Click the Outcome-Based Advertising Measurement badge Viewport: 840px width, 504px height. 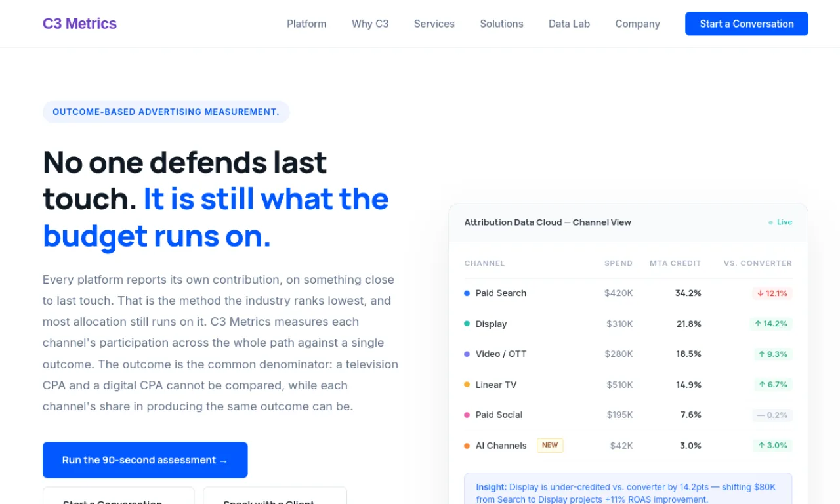click(x=166, y=112)
